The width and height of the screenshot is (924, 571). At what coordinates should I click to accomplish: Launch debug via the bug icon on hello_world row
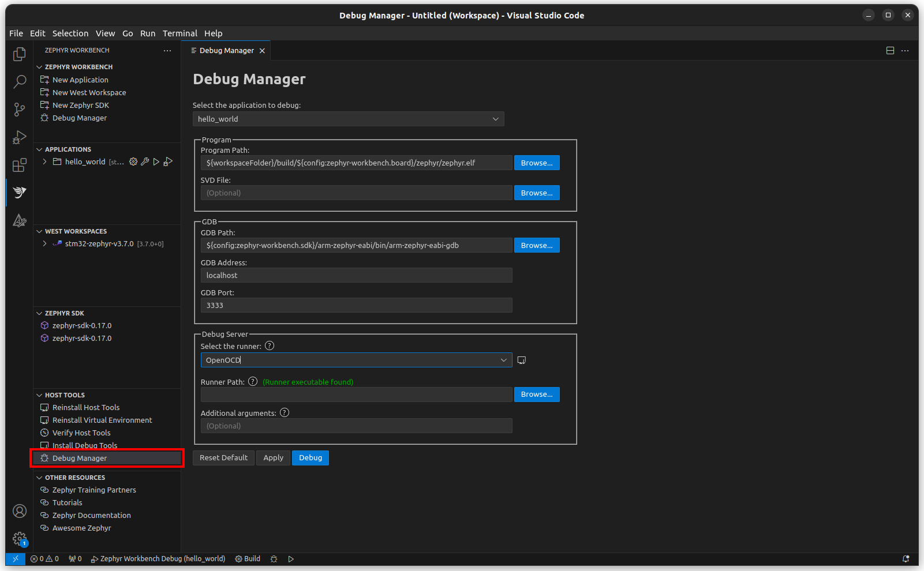click(167, 161)
